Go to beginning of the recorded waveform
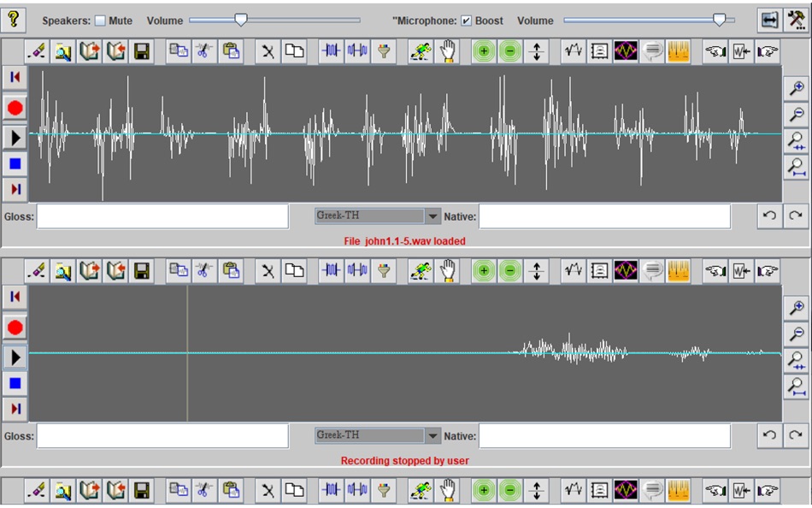Image resolution: width=812 pixels, height=508 pixels. (15, 297)
